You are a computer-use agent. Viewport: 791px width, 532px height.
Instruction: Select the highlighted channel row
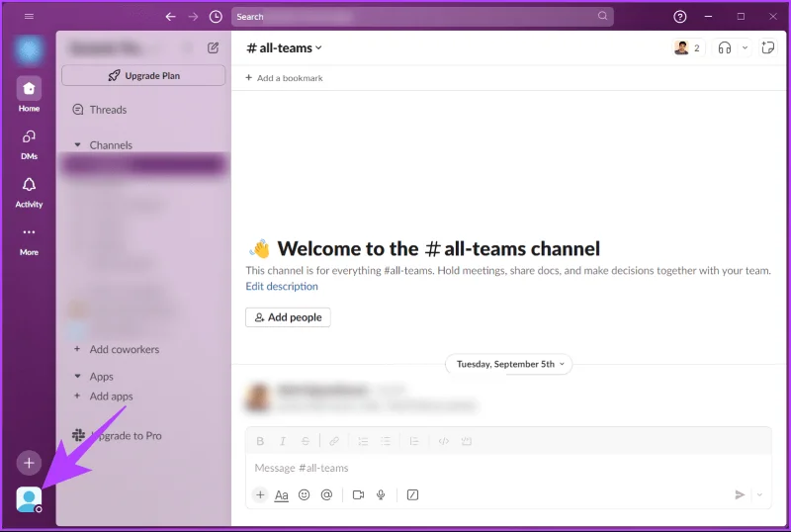pyautogui.click(x=143, y=164)
